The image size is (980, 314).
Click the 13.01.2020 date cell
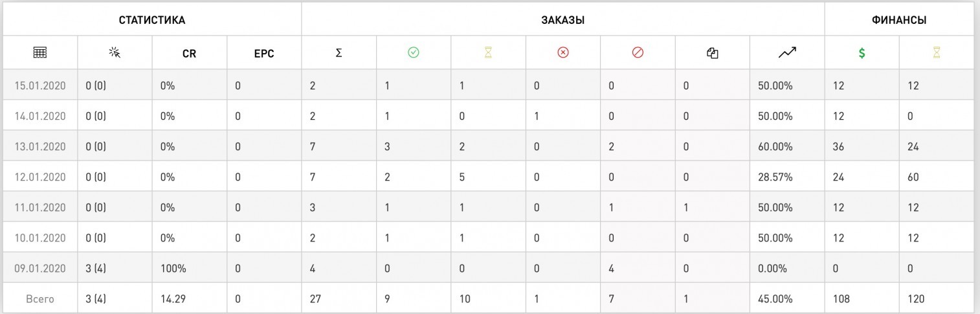(x=39, y=146)
